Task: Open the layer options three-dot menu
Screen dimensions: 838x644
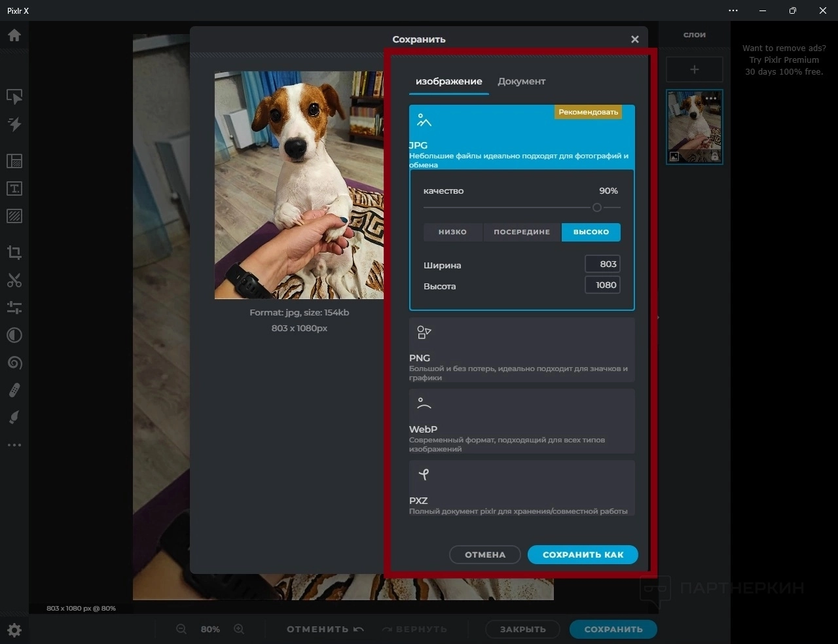Action: 711,99
